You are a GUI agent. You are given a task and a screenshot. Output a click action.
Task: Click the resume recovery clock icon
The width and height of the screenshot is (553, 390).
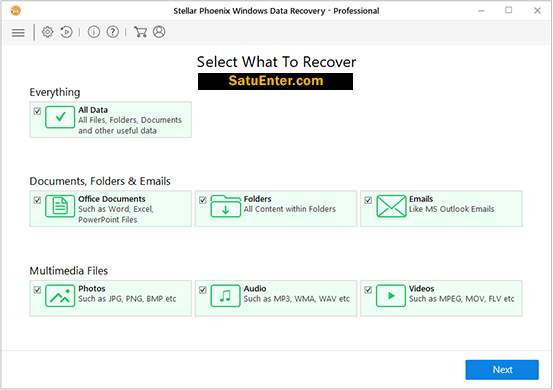pyautogui.click(x=66, y=32)
